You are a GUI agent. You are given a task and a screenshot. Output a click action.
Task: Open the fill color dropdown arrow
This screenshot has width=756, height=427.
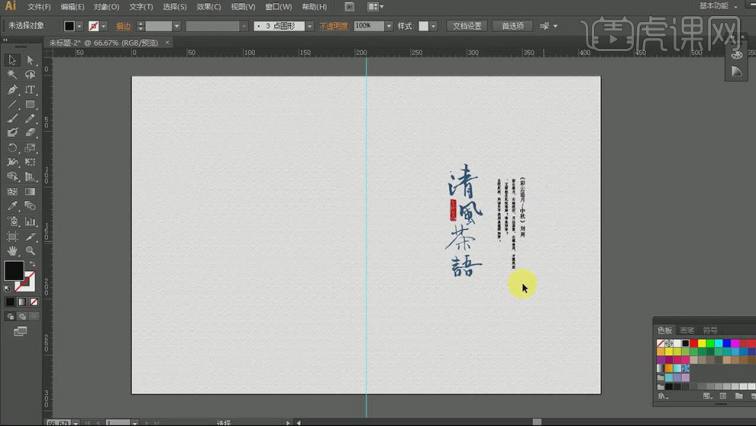(80, 26)
